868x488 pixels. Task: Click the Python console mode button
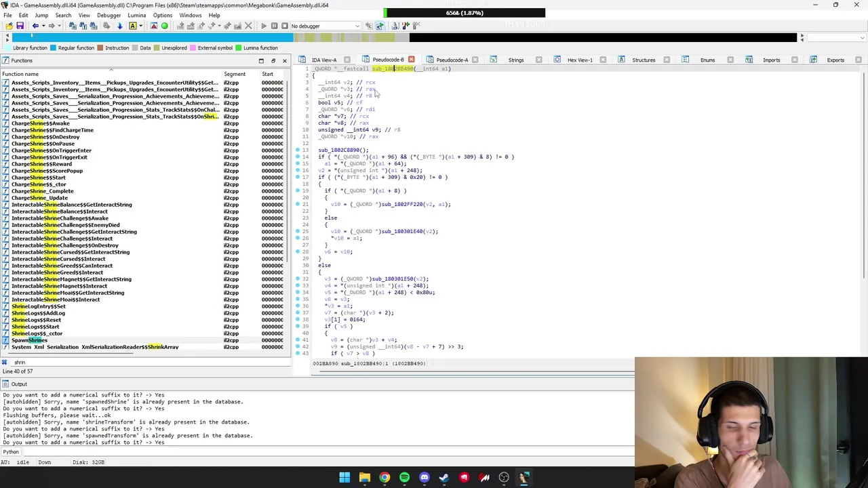point(11,451)
